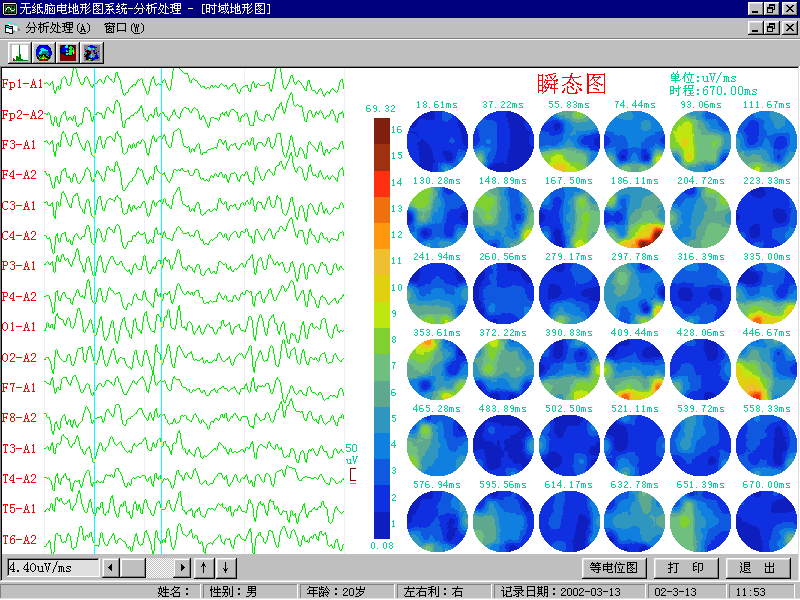Click the document icon left of 分析处理 menu
800x600 pixels.
point(11,28)
